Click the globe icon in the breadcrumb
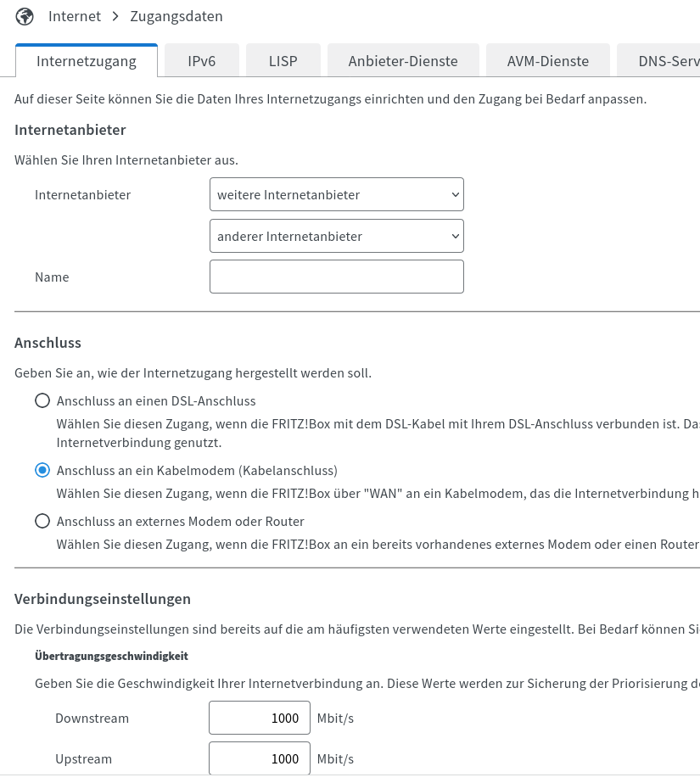This screenshot has height=783, width=700. [25, 16]
